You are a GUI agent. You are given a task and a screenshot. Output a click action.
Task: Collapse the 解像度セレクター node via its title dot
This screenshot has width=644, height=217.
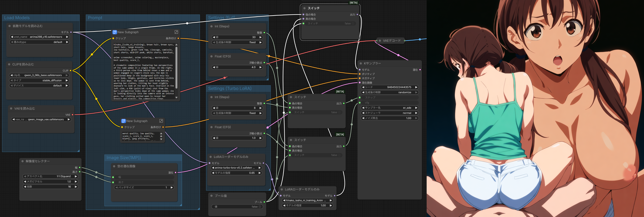pos(22,161)
